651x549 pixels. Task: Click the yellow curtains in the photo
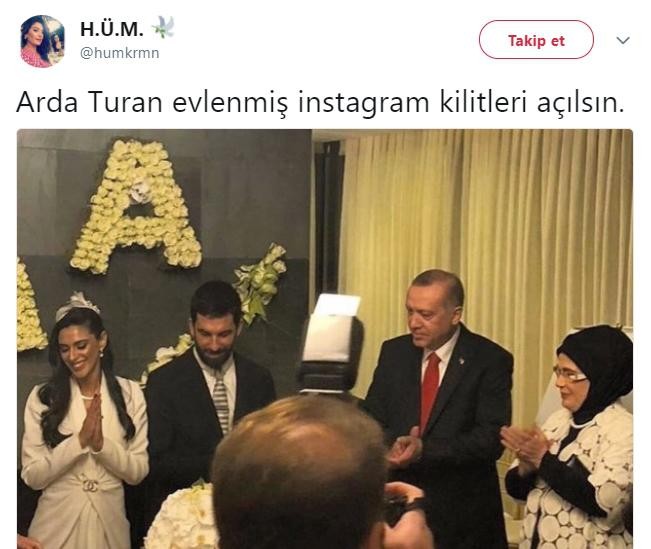pyautogui.click(x=486, y=233)
